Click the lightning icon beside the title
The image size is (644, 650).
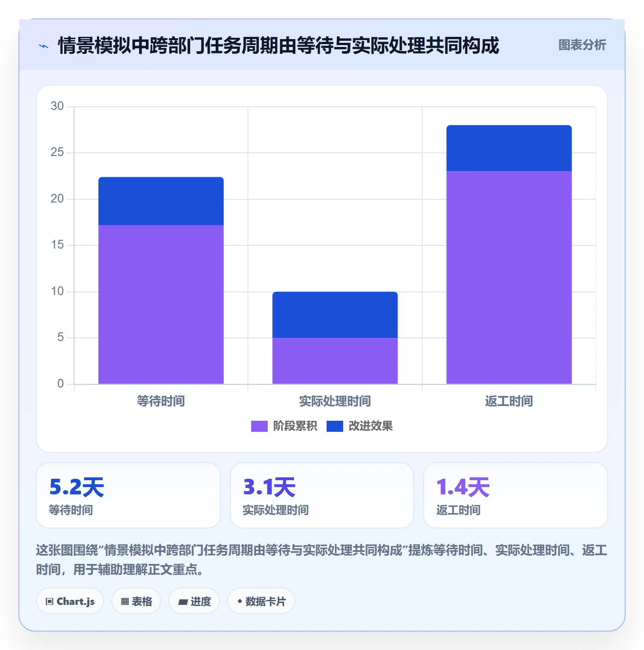click(x=44, y=46)
